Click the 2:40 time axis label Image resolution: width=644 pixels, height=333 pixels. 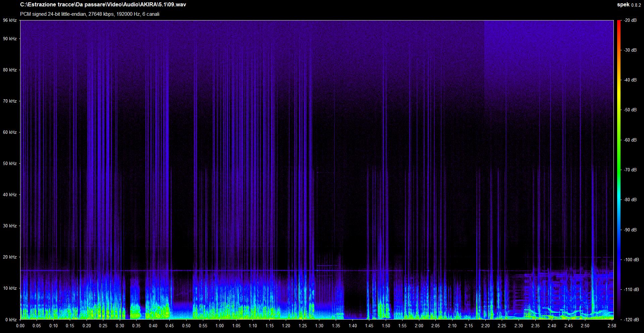552,326
